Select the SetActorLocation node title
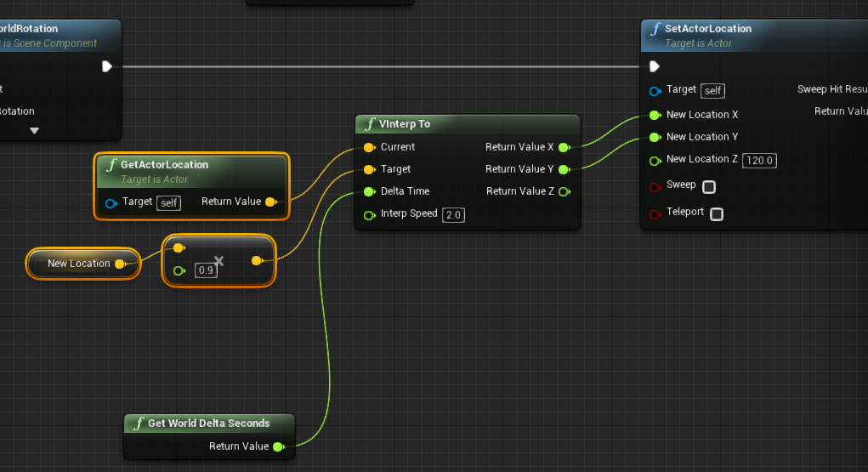 (708, 29)
